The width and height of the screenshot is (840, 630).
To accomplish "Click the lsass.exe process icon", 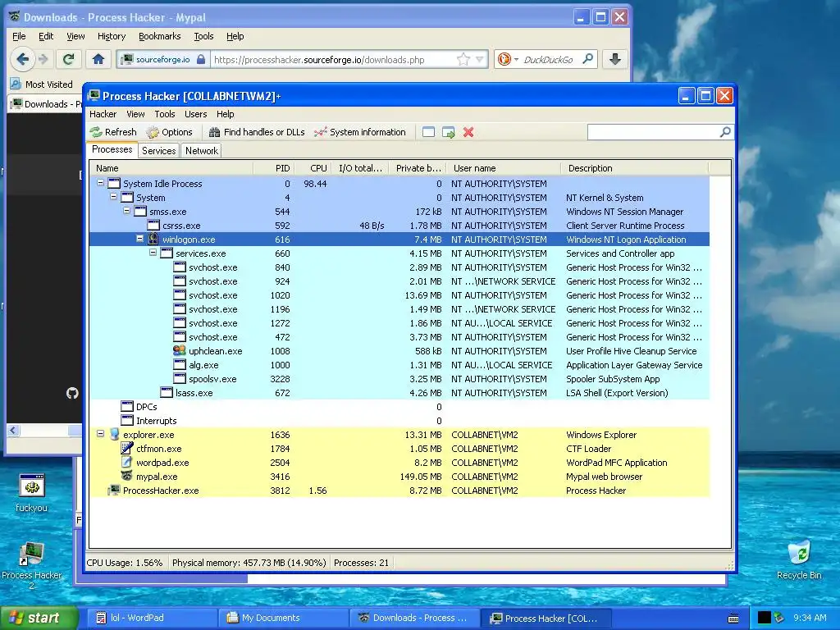I will coord(167,393).
